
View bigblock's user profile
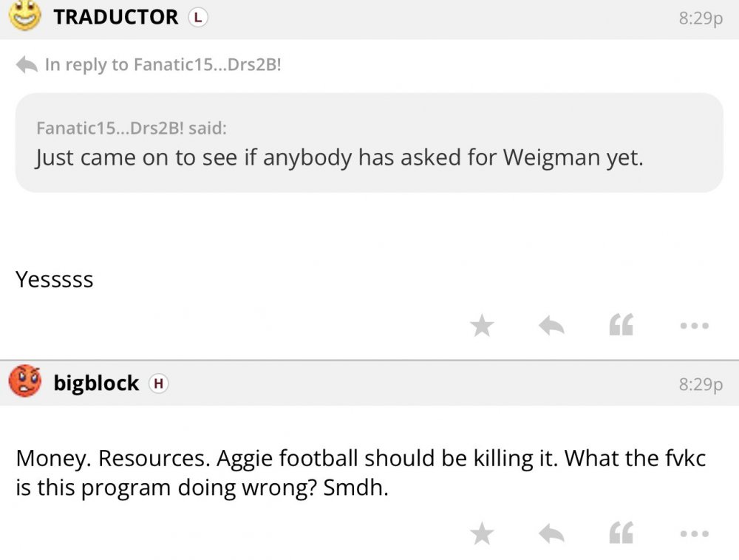[96, 383]
